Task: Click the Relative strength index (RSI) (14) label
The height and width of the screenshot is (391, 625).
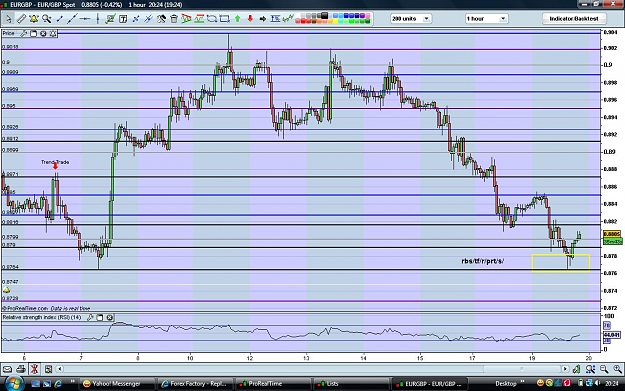Action: pos(42,318)
